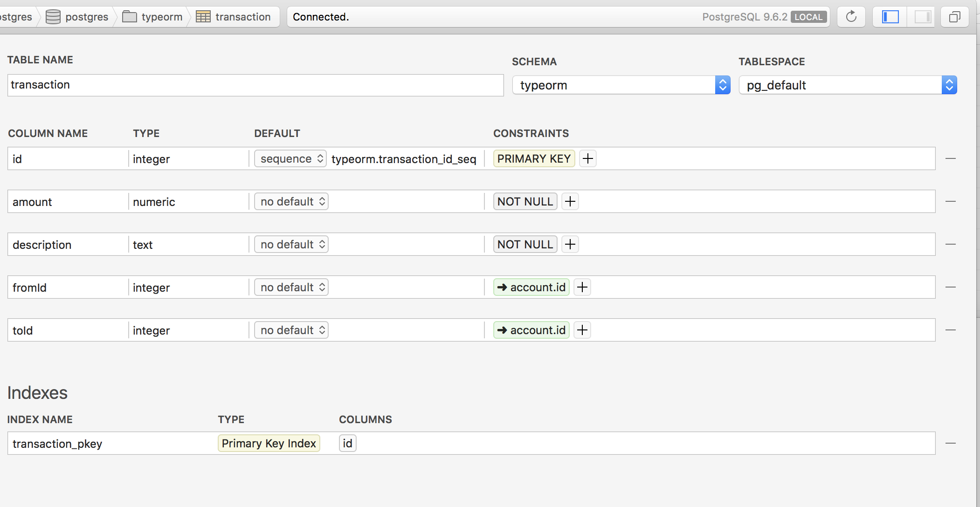Toggle the NOT NULL constraint on amount
The height and width of the screenshot is (507, 980).
click(524, 201)
